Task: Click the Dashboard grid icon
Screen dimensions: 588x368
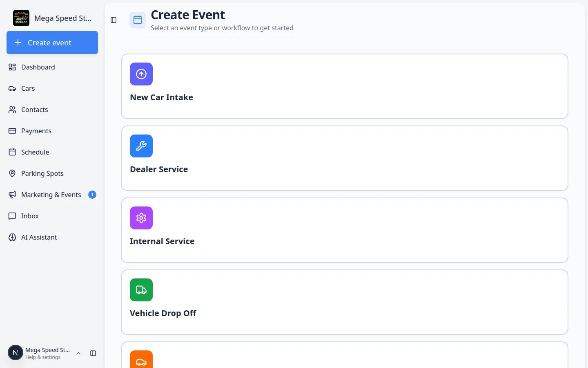Action: (x=12, y=67)
